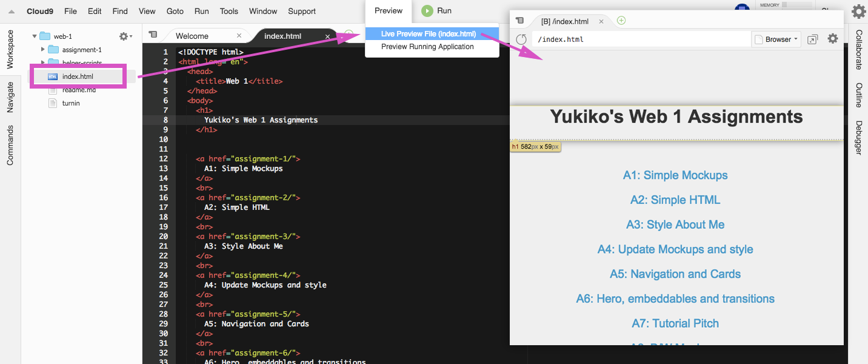Reload the preview with the refresh icon
This screenshot has width=868, height=364.
click(521, 39)
